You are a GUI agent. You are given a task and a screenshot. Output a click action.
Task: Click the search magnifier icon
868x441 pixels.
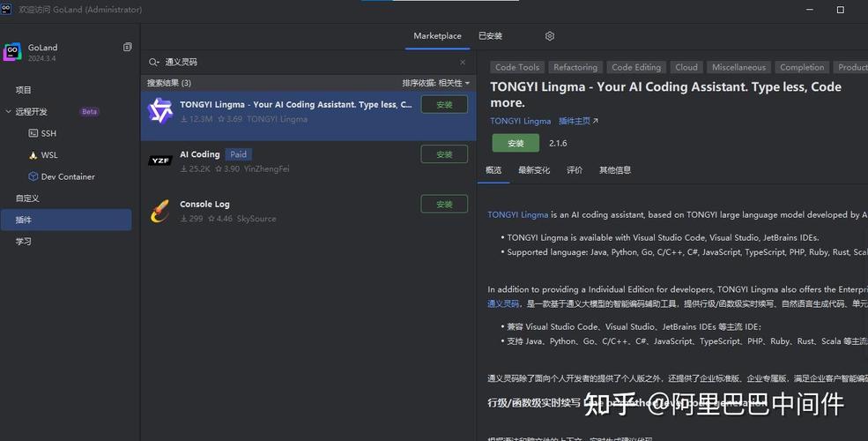click(154, 62)
